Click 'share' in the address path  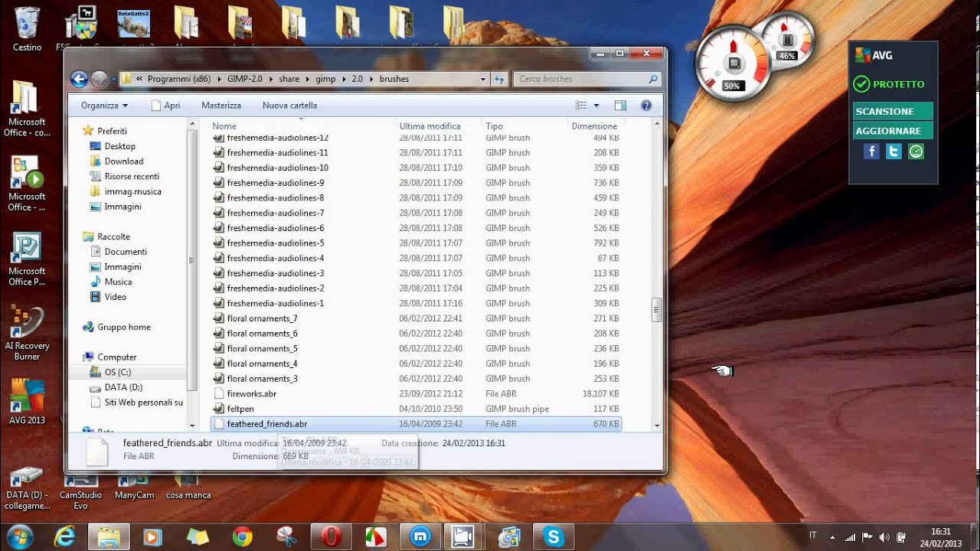coord(289,79)
